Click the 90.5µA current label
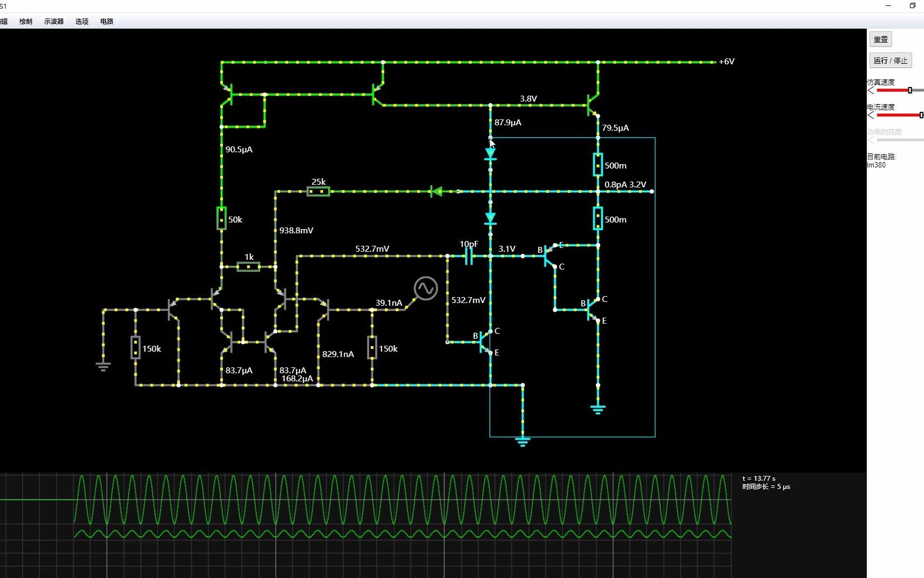 [239, 150]
